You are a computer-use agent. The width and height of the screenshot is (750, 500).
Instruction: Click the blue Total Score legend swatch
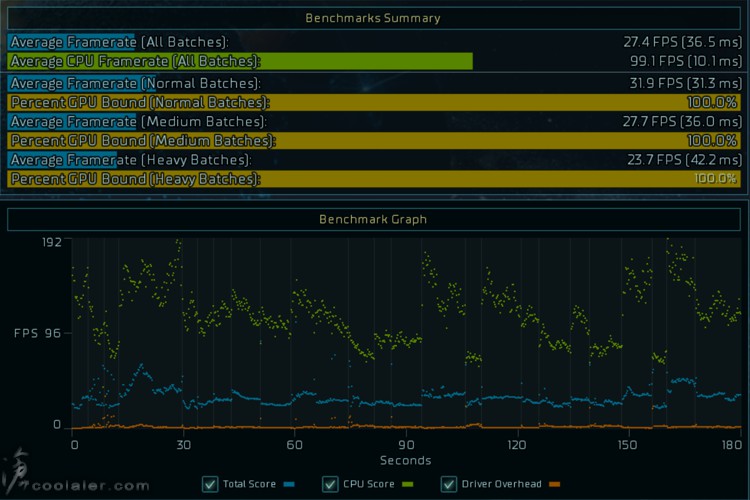pos(289,484)
